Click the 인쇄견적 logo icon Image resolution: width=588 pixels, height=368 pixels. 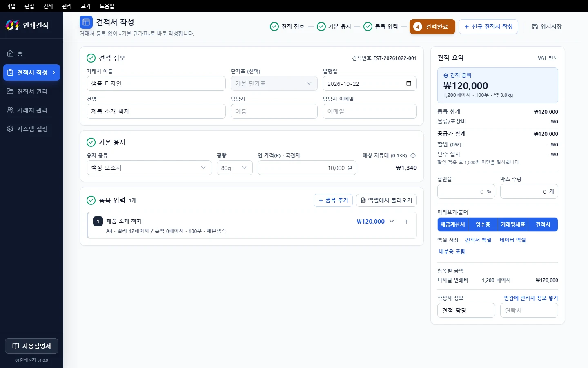(x=13, y=25)
